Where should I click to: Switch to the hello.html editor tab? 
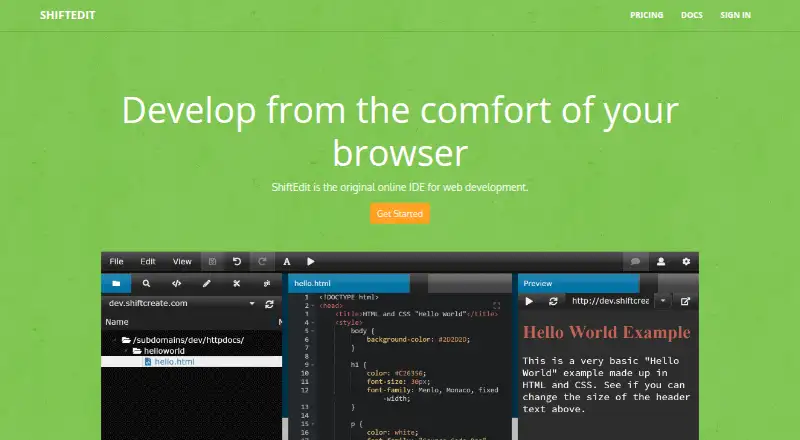[x=349, y=283]
